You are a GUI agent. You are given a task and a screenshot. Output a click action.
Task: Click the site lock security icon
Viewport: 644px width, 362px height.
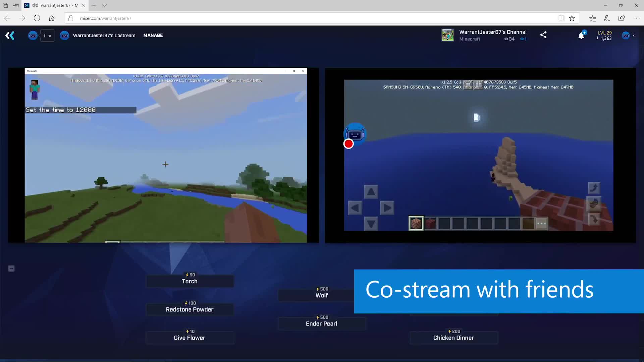pos(71,18)
